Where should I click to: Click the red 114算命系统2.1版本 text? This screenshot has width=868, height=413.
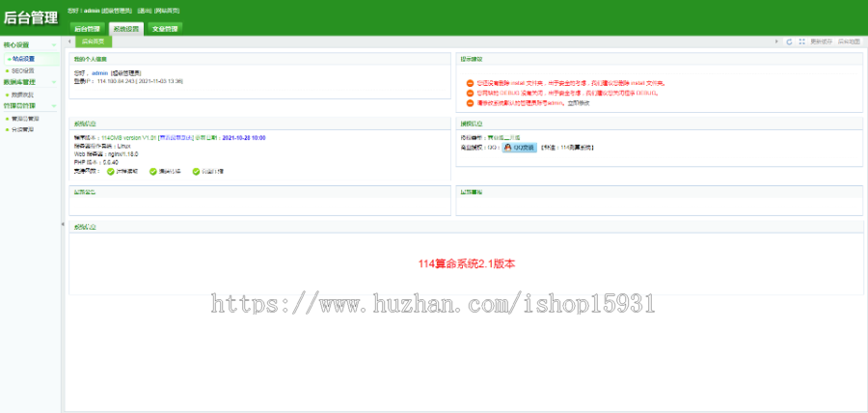pos(467,264)
